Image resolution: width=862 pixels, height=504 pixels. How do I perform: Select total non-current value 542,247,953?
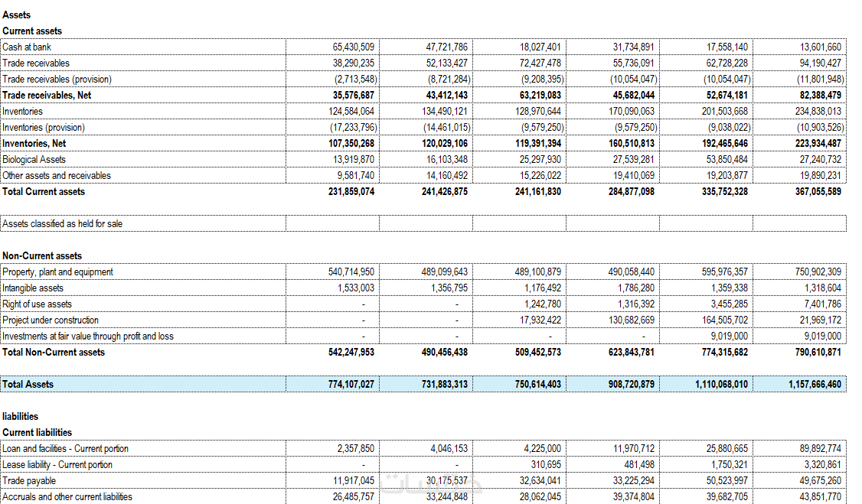pyautogui.click(x=351, y=353)
